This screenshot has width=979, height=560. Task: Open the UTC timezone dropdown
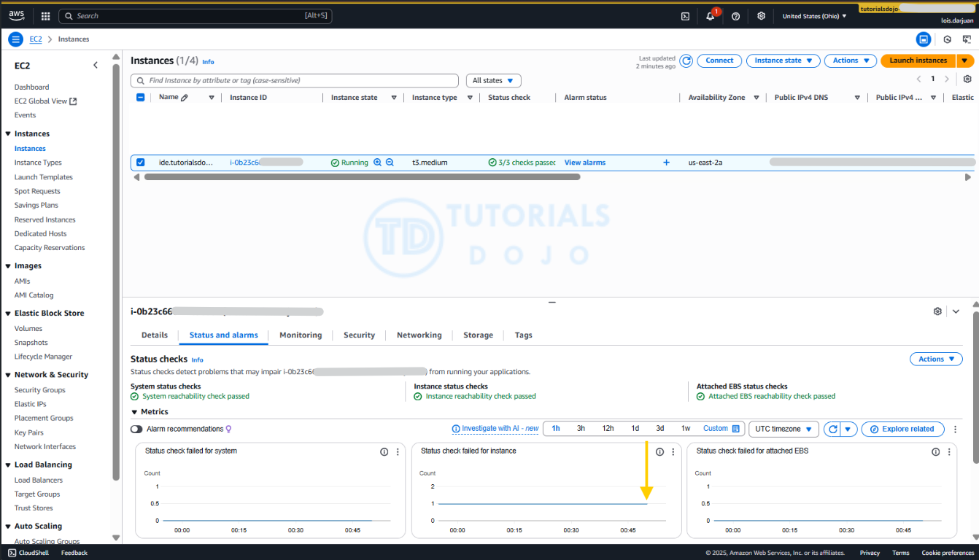[783, 429]
